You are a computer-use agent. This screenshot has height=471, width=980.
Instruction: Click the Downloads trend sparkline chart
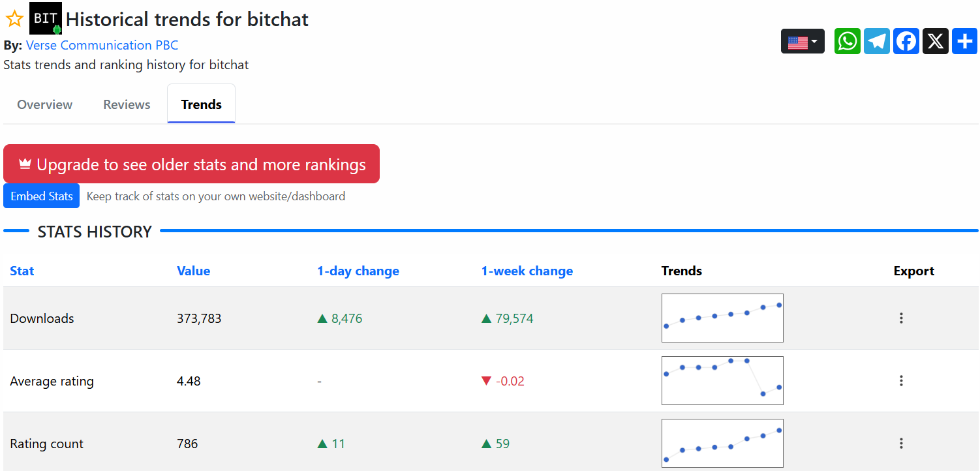point(722,318)
